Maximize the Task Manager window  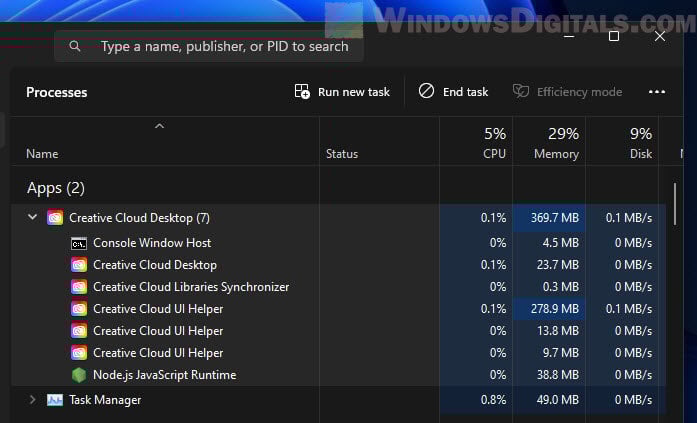tap(614, 36)
